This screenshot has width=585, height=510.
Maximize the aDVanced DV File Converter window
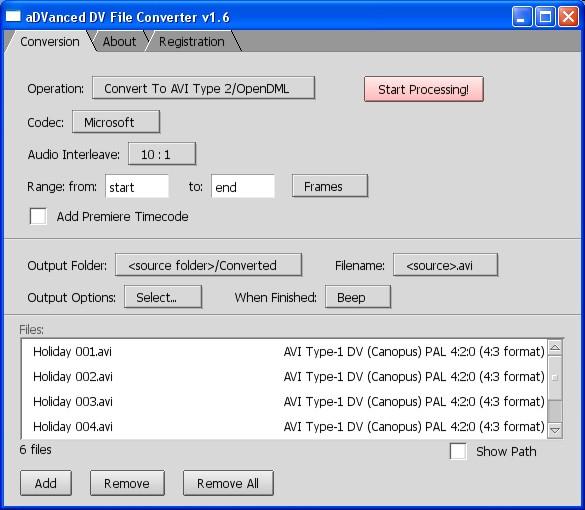click(545, 17)
